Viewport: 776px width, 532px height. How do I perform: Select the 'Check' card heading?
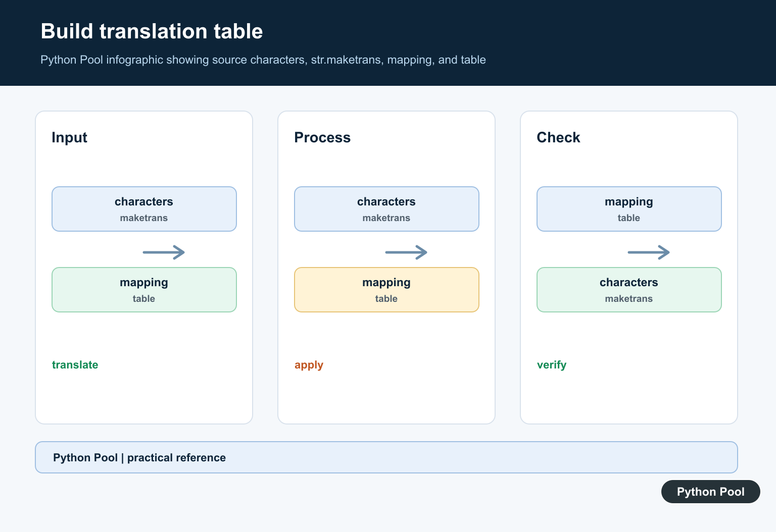[x=558, y=137]
